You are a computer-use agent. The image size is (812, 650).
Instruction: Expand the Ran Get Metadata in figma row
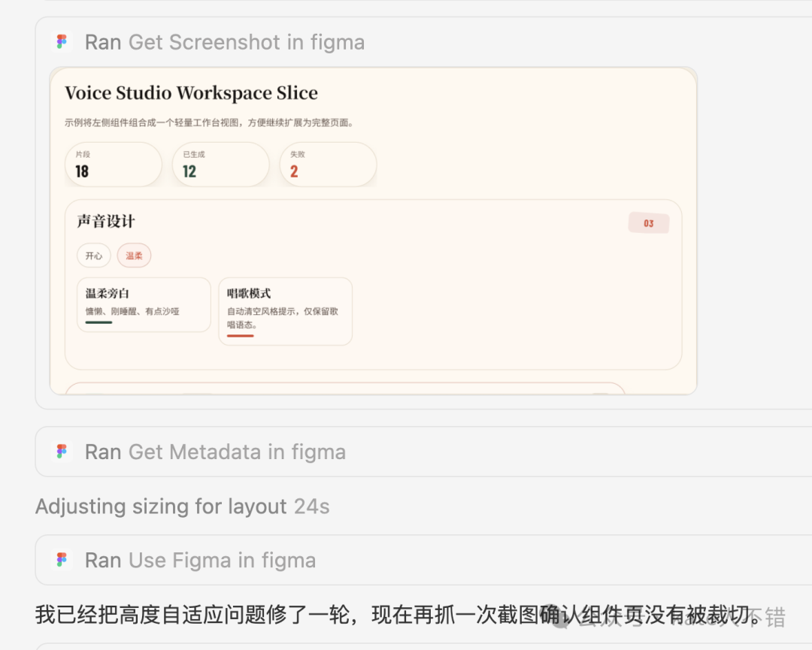[x=215, y=452]
